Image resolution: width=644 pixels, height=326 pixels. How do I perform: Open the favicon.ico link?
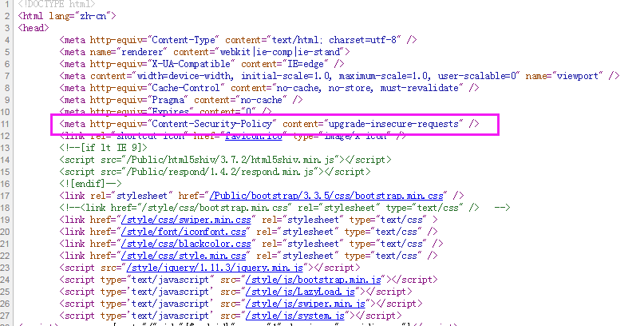coord(254,136)
